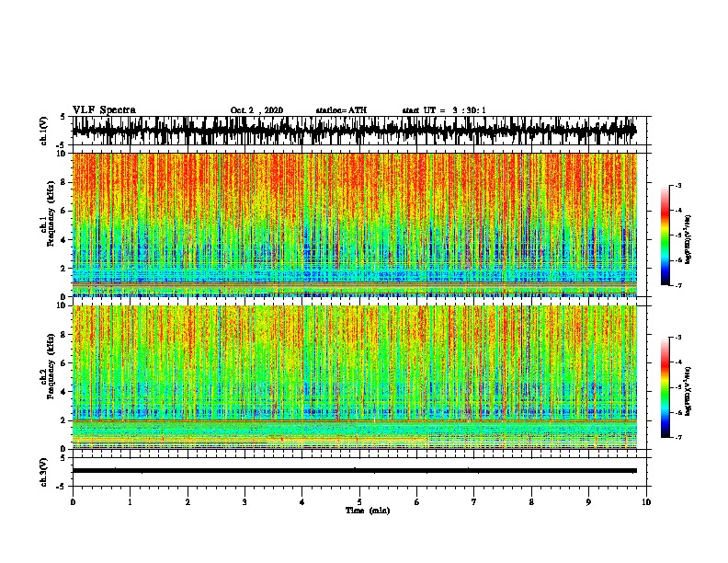Viewport: 728px width, 563px height.
Task: Click the "ch.3(V)" axis label
Action: 43,473
